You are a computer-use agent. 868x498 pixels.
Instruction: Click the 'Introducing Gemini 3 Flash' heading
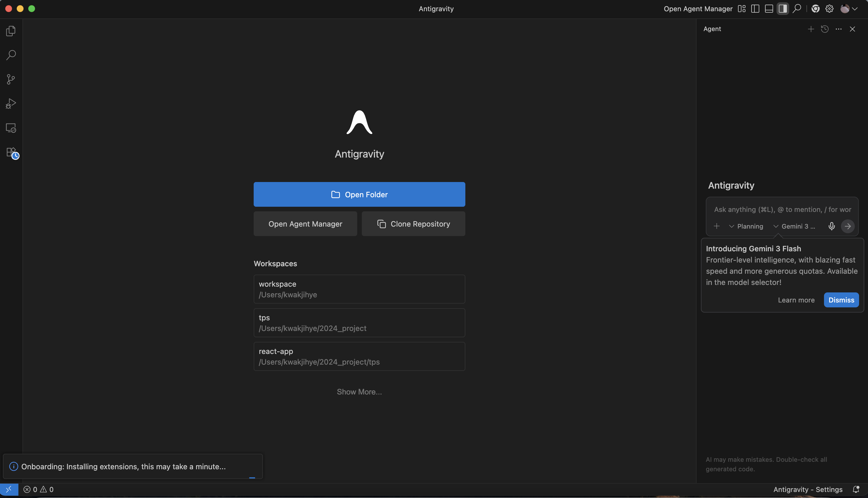tap(753, 248)
